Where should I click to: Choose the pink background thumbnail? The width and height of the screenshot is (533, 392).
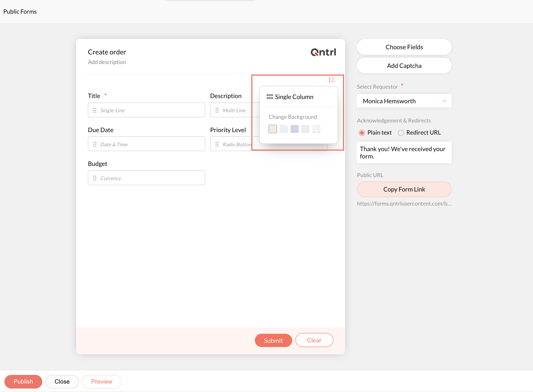[x=316, y=129]
